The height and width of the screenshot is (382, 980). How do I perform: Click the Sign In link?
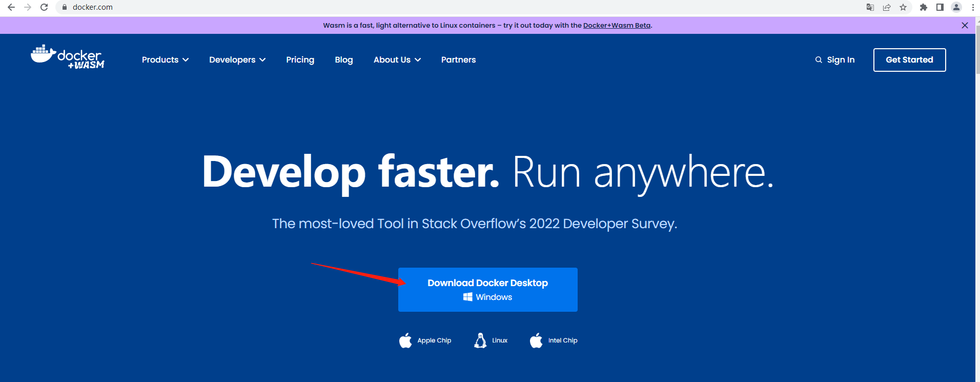point(841,60)
